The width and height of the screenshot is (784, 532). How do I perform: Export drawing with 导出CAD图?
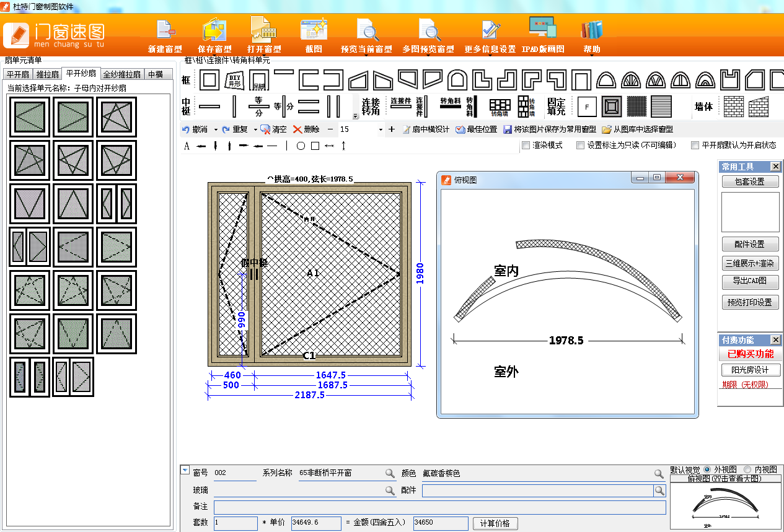pyautogui.click(x=751, y=281)
